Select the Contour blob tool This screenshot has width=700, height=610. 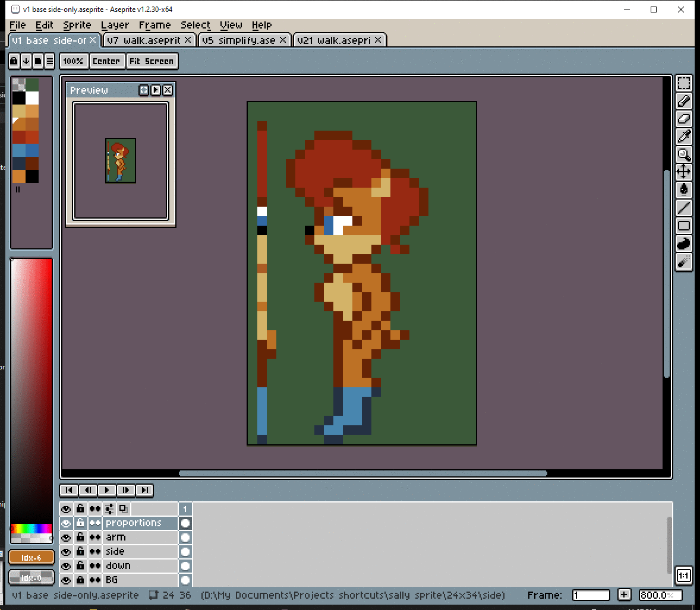tap(684, 244)
